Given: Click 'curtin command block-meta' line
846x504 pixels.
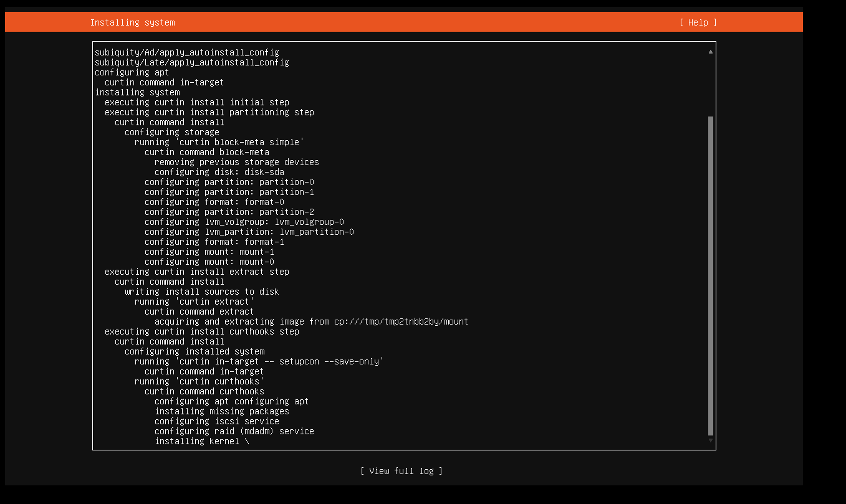Looking at the screenshot, I should coord(207,152).
